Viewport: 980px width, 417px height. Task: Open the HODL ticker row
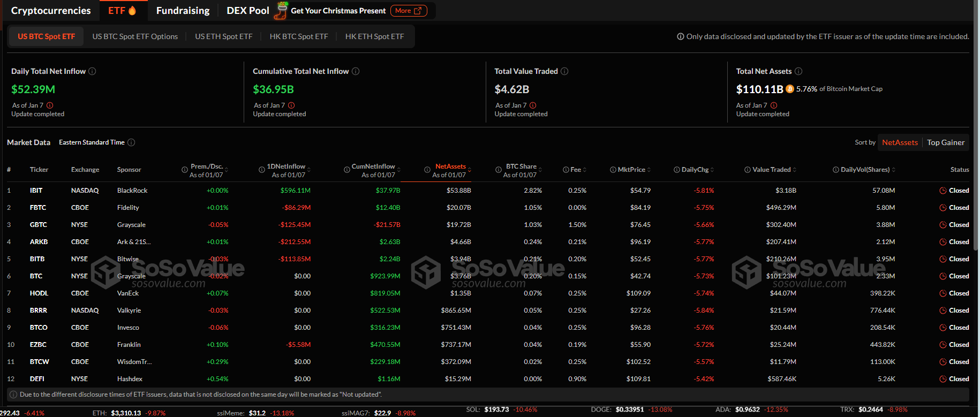(488, 293)
